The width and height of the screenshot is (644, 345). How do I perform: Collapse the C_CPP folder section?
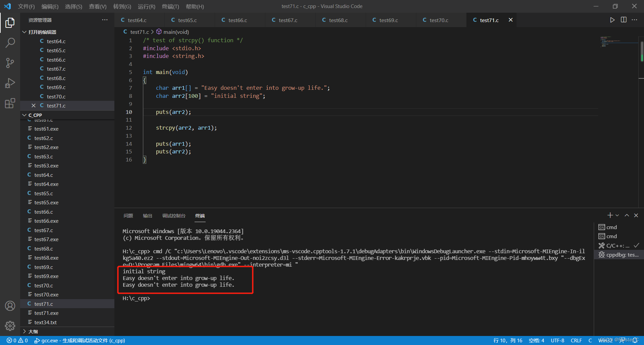(x=67, y=115)
